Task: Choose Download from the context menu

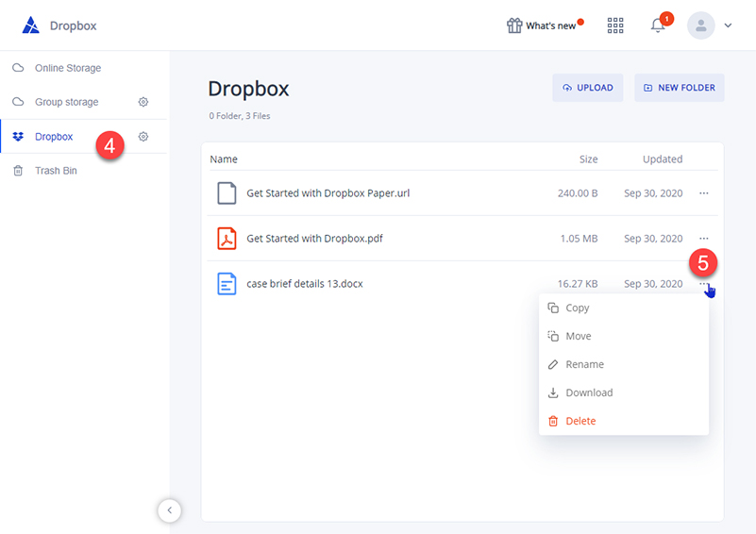Action: pyautogui.click(x=624, y=392)
